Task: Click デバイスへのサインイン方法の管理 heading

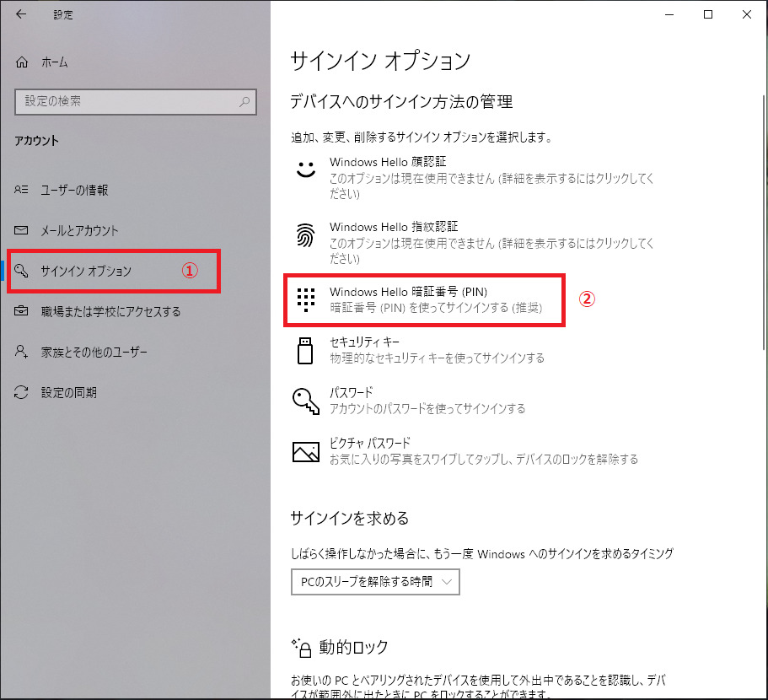Action: (401, 102)
